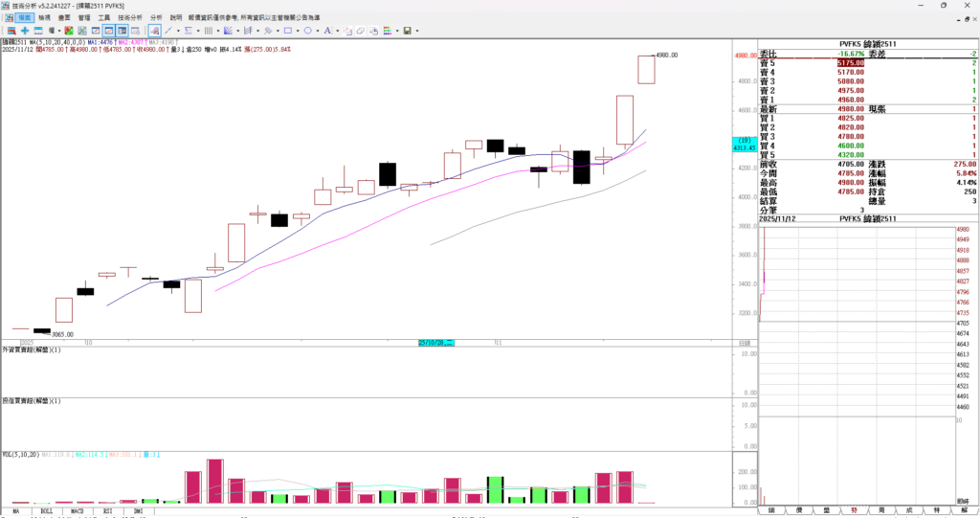Click the blue plus icon in toolbar
Viewport: 980px width, 518px height.
25,31
